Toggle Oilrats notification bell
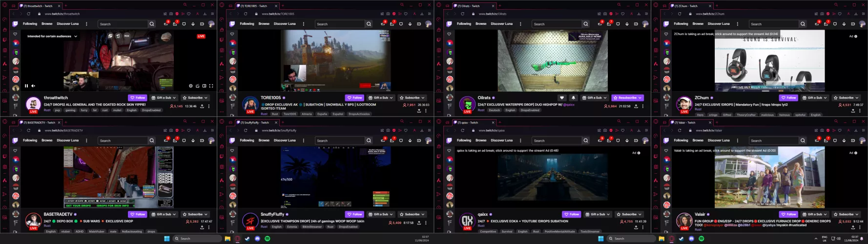 tap(573, 98)
